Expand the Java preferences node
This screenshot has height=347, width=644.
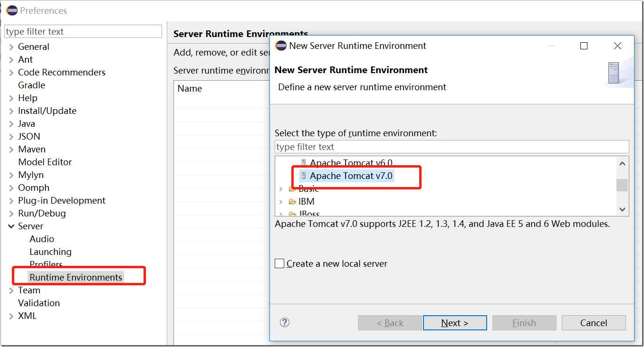pos(11,124)
